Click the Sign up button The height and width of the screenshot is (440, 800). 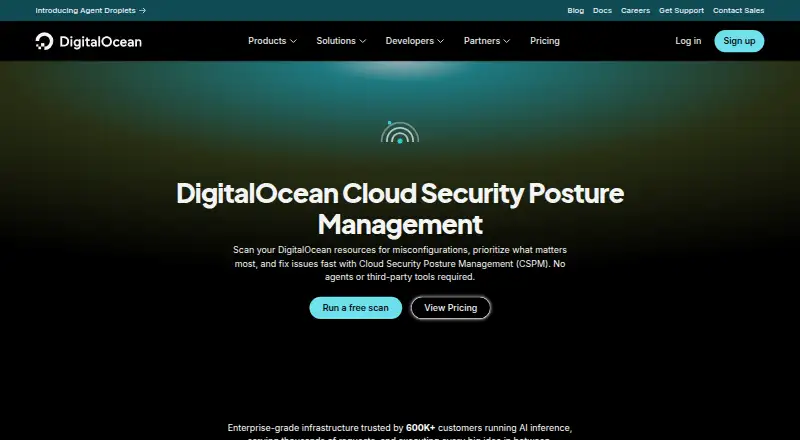coord(739,41)
